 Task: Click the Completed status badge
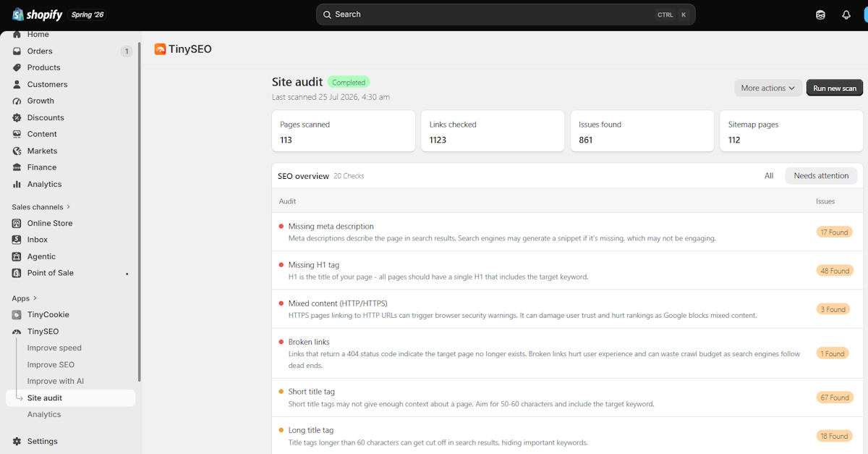click(x=349, y=83)
